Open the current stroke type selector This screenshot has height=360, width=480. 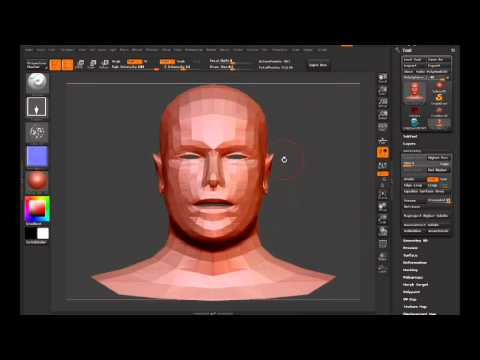tap(37, 108)
